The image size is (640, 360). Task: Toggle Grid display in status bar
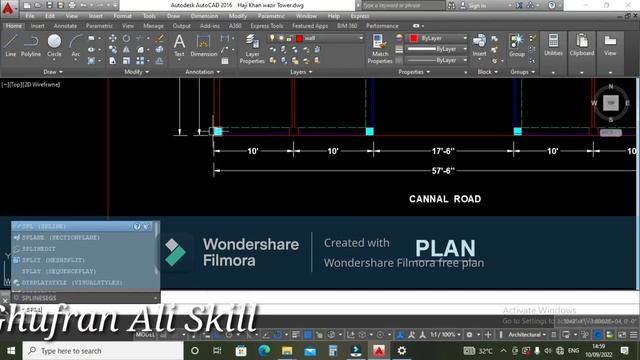pos(163,335)
